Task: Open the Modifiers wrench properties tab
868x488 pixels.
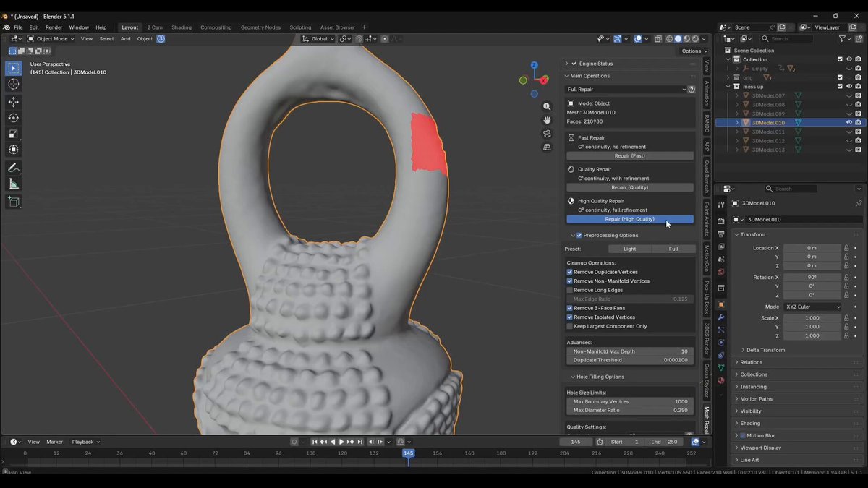Action: (720, 317)
